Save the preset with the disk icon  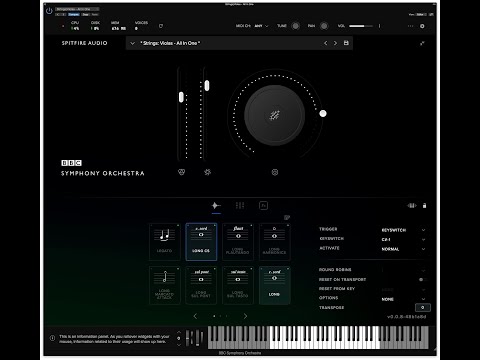click(346, 43)
